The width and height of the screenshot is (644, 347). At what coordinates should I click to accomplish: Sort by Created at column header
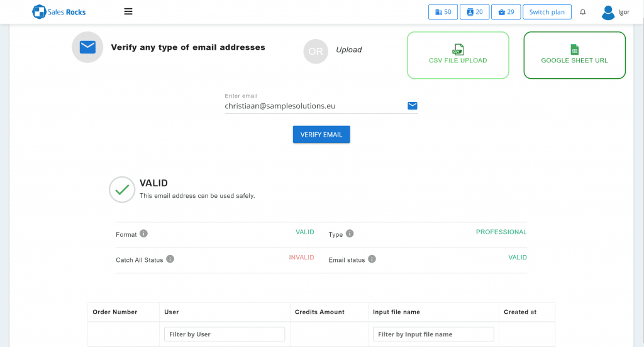point(520,312)
